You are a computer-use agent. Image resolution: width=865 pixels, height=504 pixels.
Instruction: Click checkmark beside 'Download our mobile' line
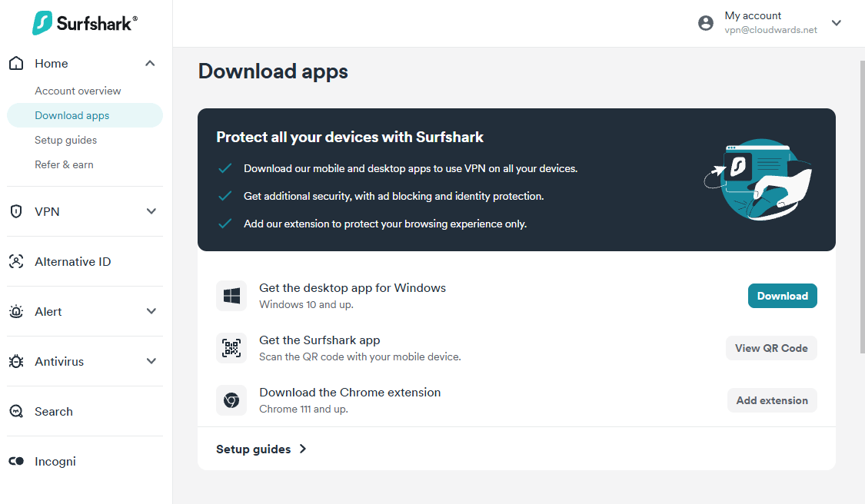[225, 168]
